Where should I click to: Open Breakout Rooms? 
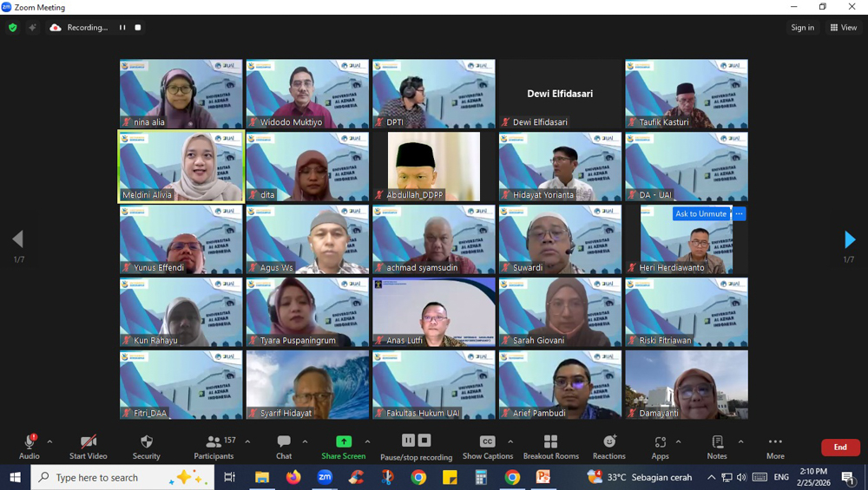pyautogui.click(x=550, y=447)
